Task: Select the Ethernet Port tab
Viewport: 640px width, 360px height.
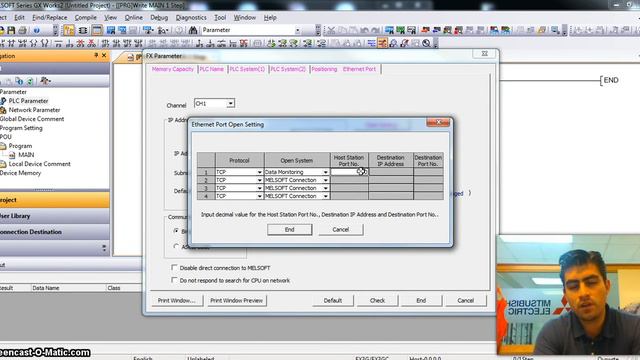Action: [359, 69]
